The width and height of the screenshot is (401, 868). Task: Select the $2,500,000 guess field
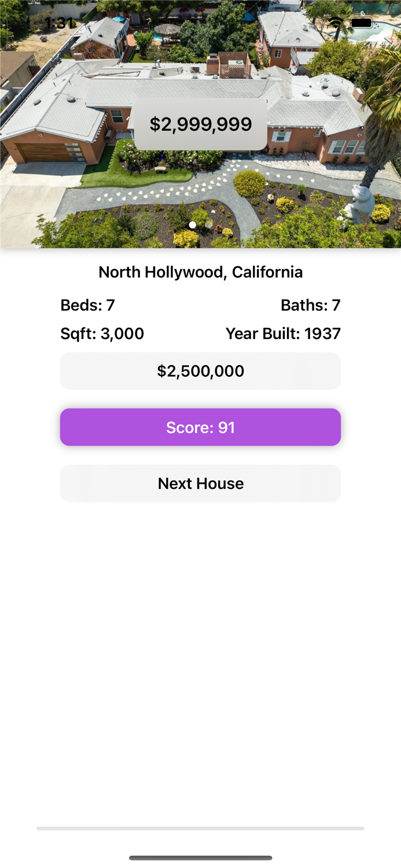point(201,370)
